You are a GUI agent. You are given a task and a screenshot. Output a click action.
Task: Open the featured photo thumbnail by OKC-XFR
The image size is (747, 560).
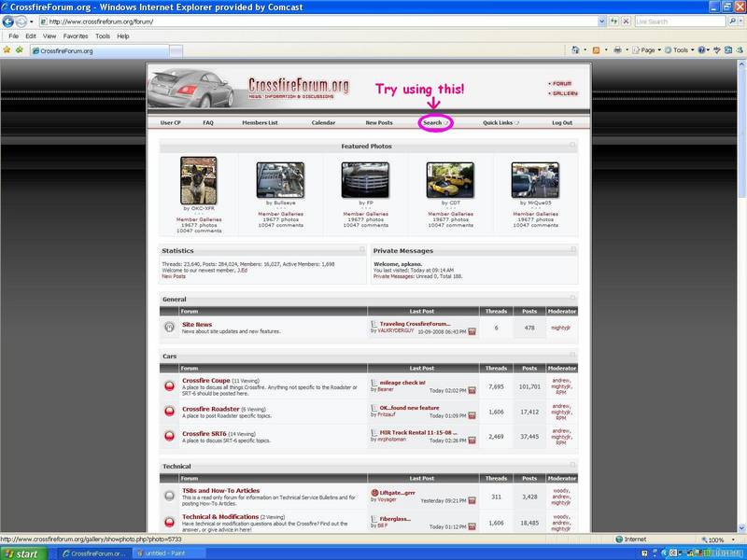(198, 180)
